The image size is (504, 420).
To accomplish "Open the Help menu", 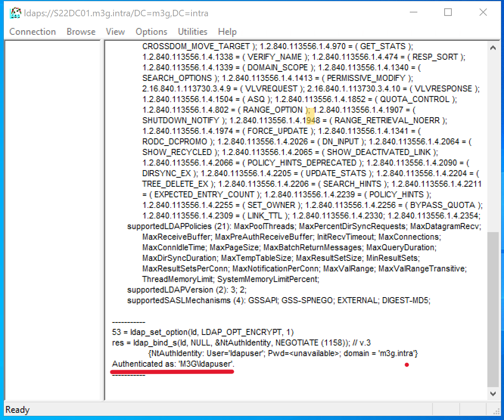I will 227,32.
